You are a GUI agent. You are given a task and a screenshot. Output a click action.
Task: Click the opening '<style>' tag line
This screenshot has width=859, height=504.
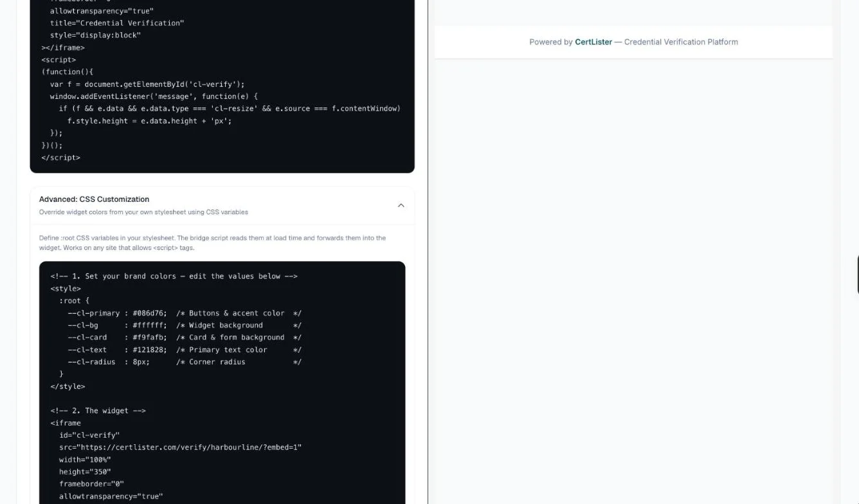click(66, 289)
